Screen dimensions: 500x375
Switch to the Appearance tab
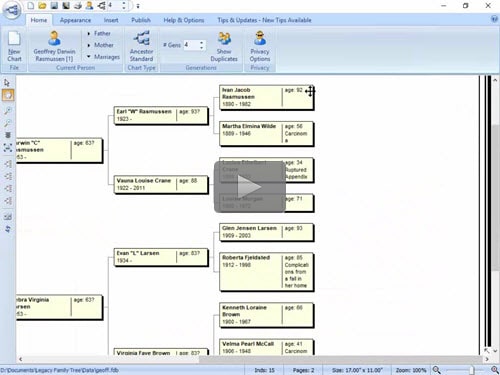click(75, 20)
